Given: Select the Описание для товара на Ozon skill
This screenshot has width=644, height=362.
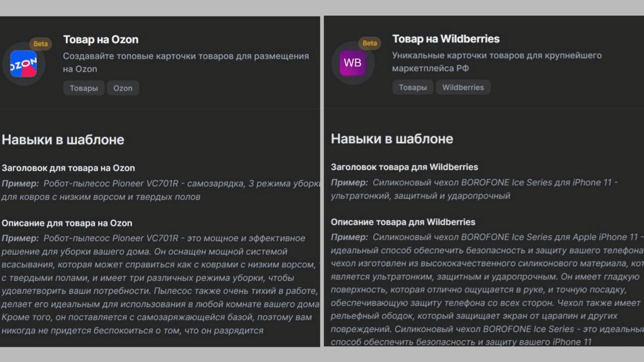Looking at the screenshot, I should [66, 223].
